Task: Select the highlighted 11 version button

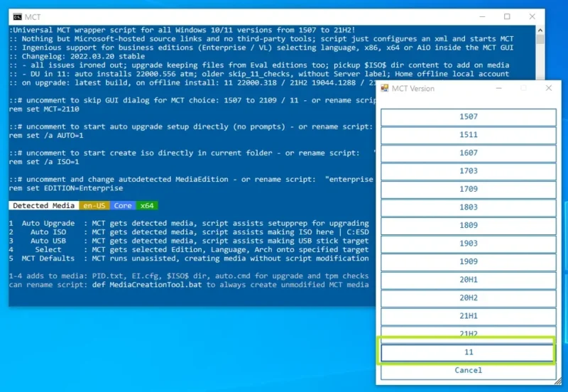Action: (x=468, y=352)
